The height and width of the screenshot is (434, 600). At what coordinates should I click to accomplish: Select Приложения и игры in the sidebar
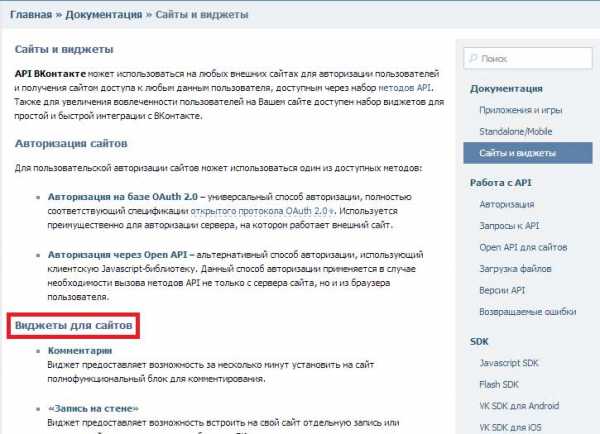coord(520,110)
